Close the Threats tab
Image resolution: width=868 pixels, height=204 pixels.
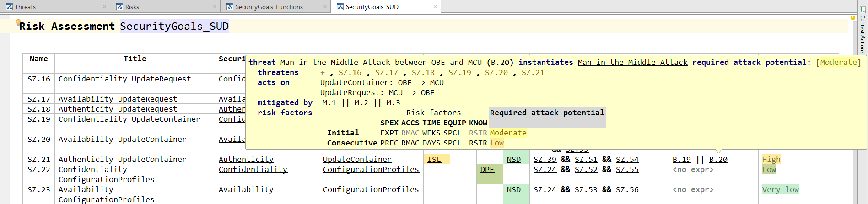[104, 7]
